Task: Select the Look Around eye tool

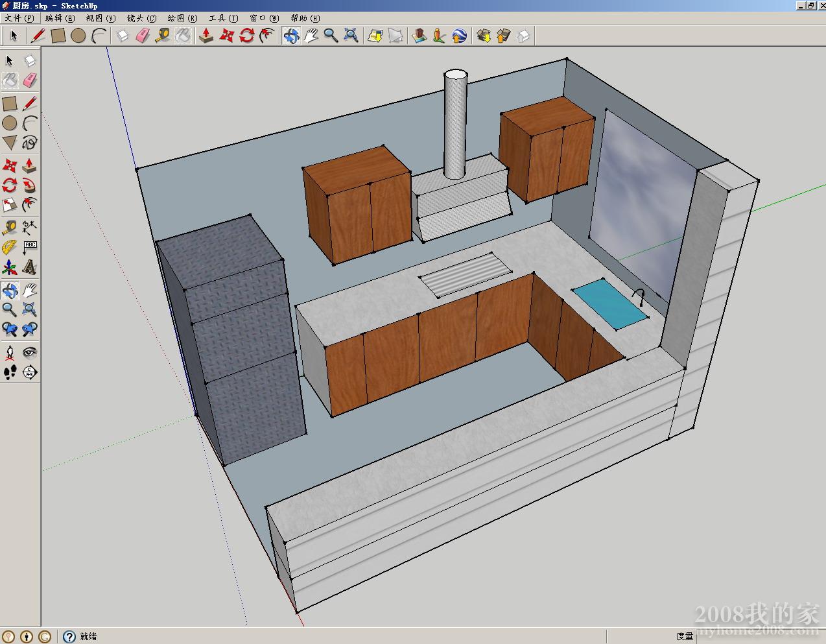Action: 30,352
